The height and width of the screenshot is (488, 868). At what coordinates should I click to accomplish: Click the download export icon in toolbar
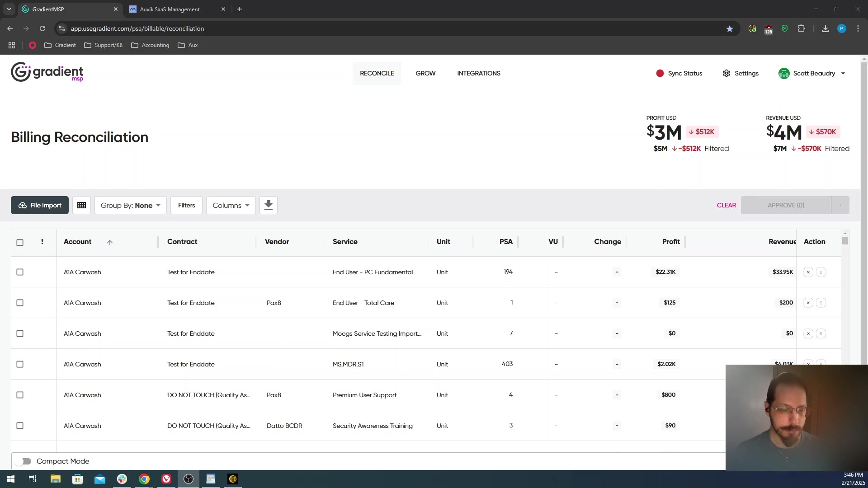[x=268, y=205]
